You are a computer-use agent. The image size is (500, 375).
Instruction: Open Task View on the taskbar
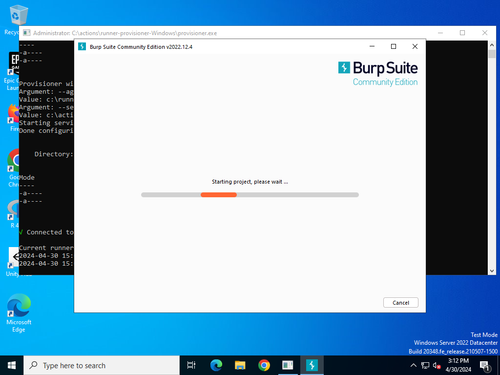click(x=191, y=365)
